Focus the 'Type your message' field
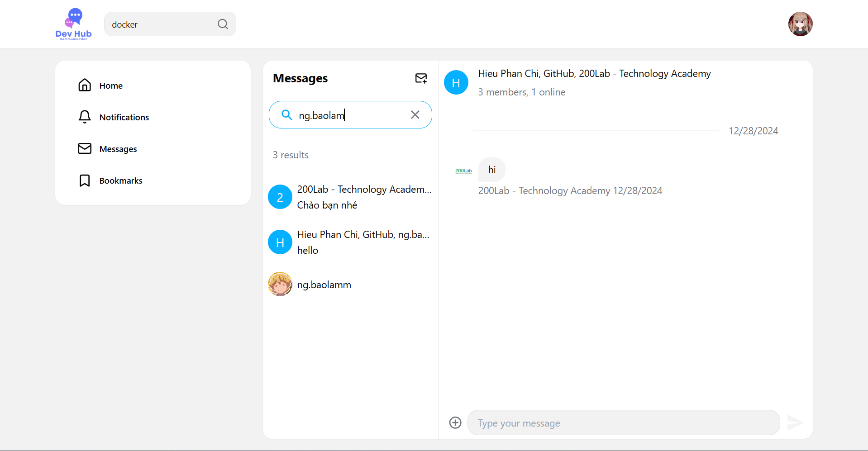This screenshot has width=868, height=451. [x=624, y=423]
